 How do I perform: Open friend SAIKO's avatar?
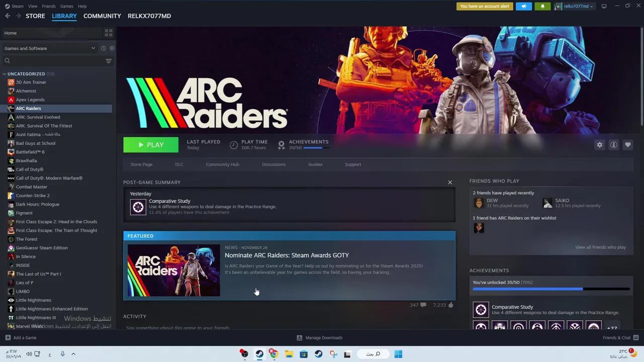tap(547, 203)
